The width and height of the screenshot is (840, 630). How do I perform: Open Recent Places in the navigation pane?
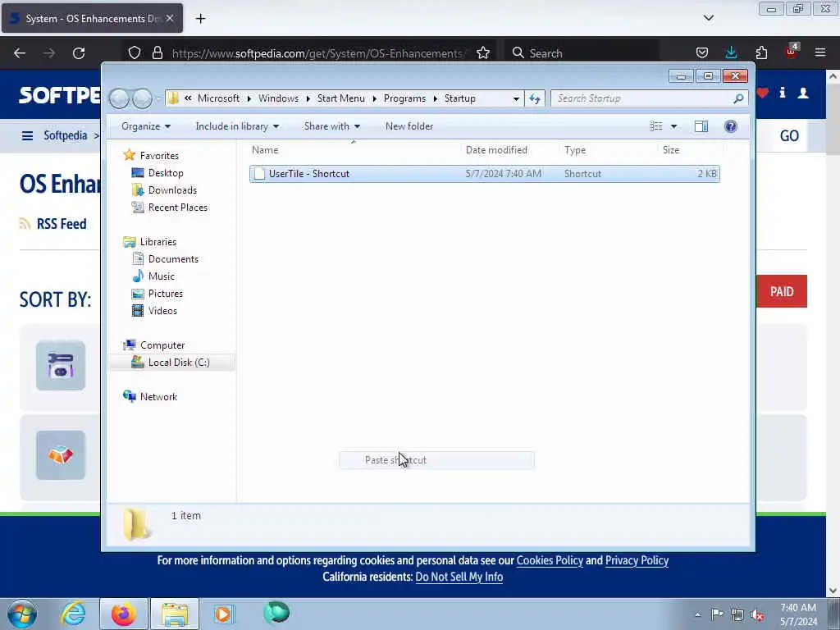click(178, 208)
